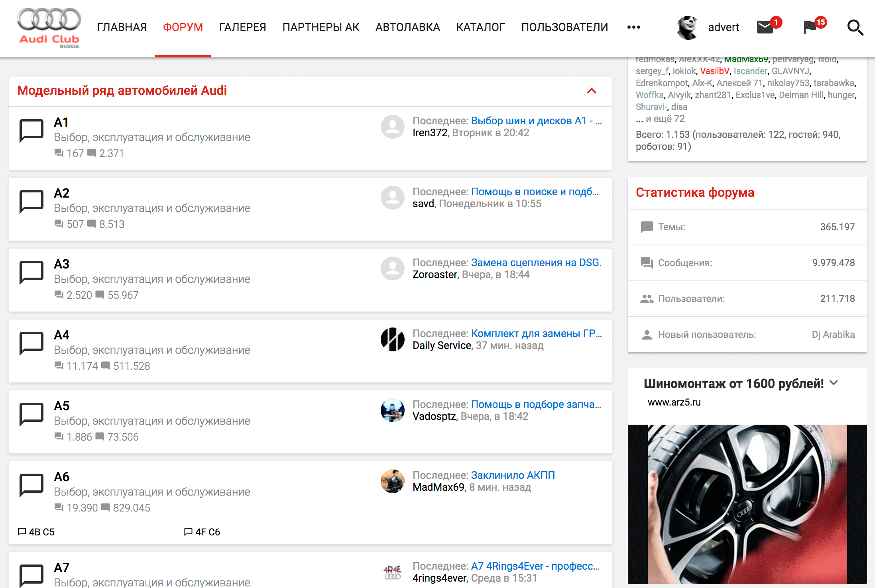Open new user Dj Arabika profile
875x588 pixels.
click(833, 334)
